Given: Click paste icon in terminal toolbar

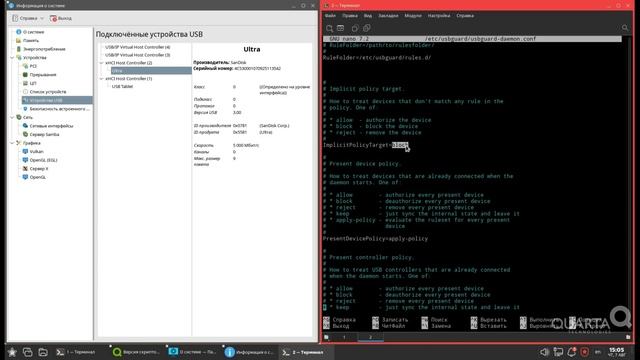Looking at the screenshot, I should point(367,28).
